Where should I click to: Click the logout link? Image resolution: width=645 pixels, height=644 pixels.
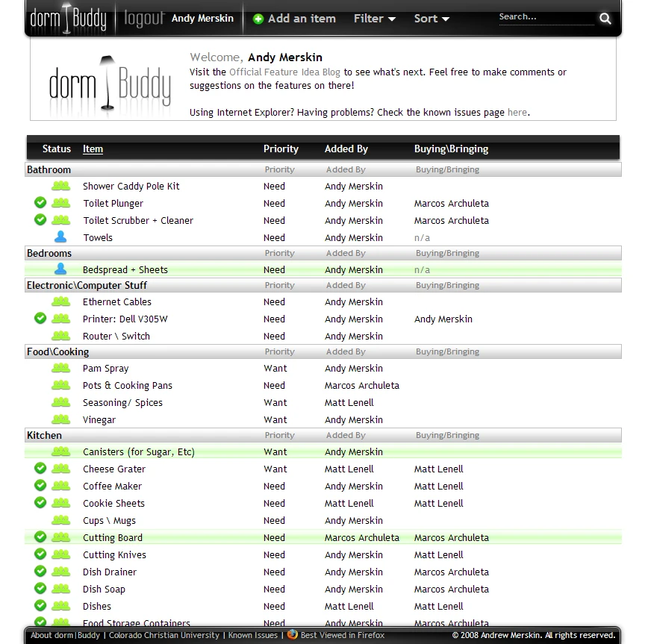coord(143,19)
